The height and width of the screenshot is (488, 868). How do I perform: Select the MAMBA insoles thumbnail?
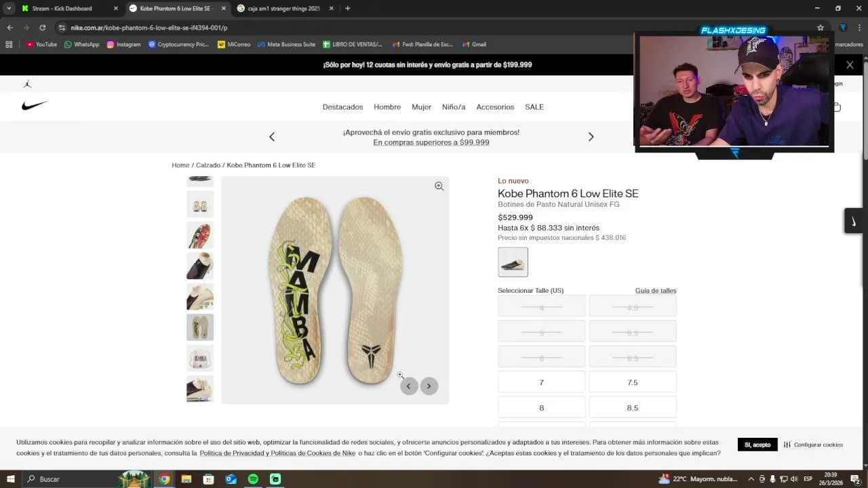click(200, 327)
